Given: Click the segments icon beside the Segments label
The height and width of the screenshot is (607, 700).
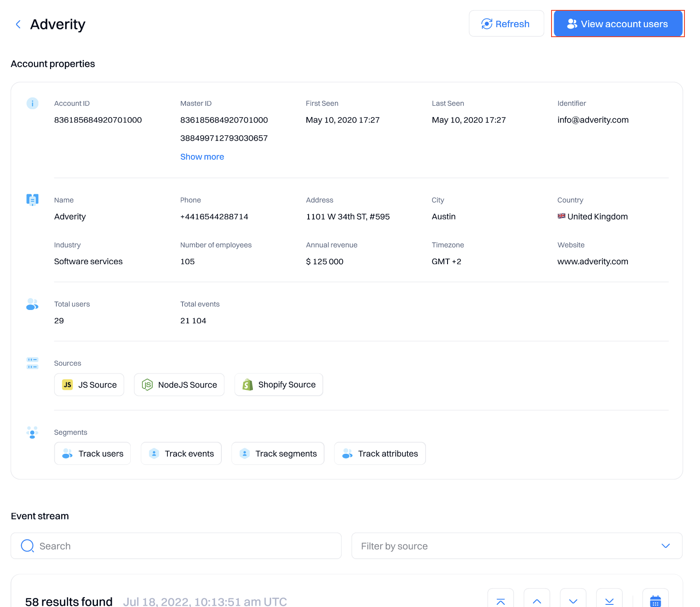Looking at the screenshot, I should tap(32, 432).
